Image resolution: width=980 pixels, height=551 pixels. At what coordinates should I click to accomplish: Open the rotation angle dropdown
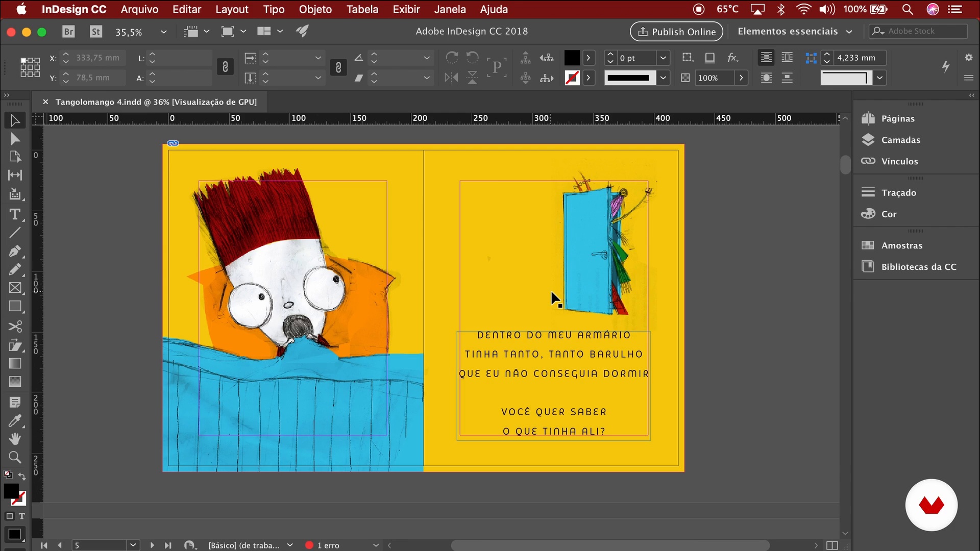pos(427,58)
